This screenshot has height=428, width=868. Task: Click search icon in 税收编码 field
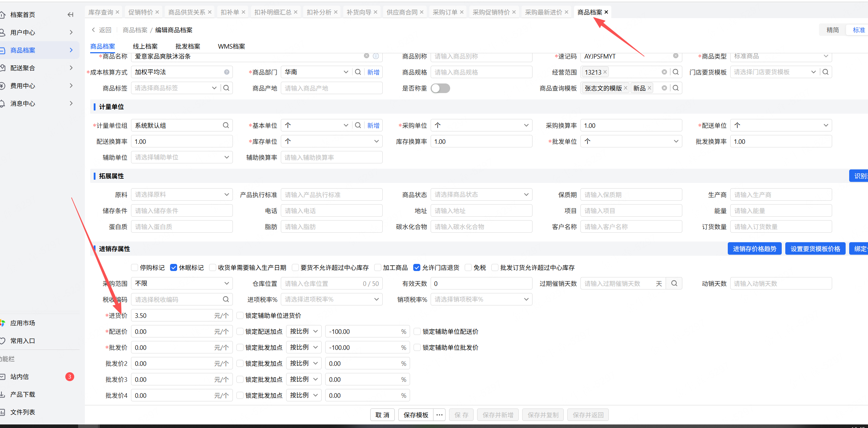[x=226, y=299]
